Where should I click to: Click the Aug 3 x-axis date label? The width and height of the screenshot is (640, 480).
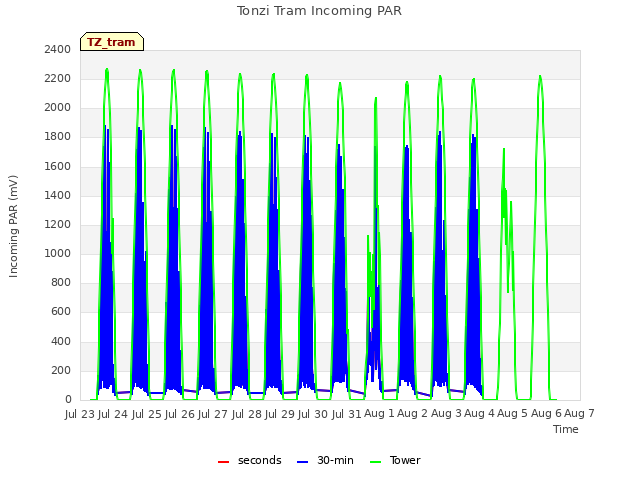point(446,414)
